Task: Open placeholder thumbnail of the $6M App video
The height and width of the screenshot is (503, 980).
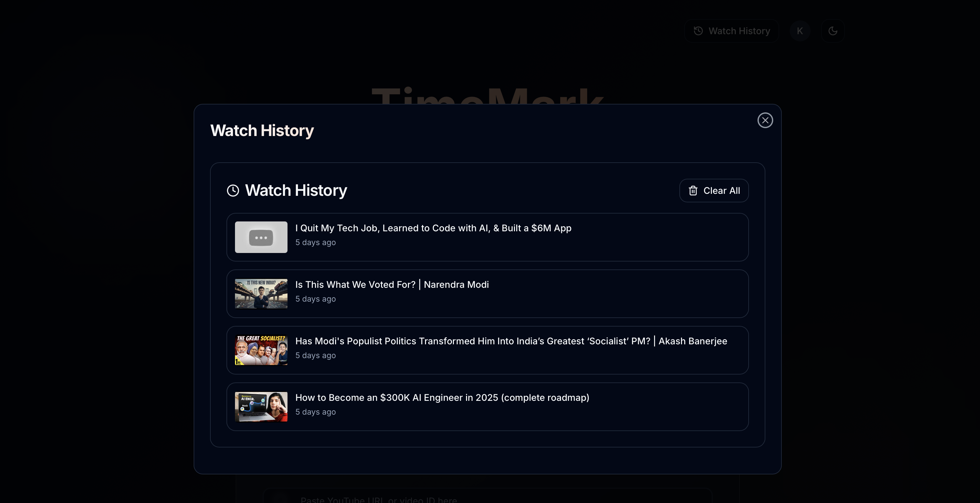Action: pos(261,237)
